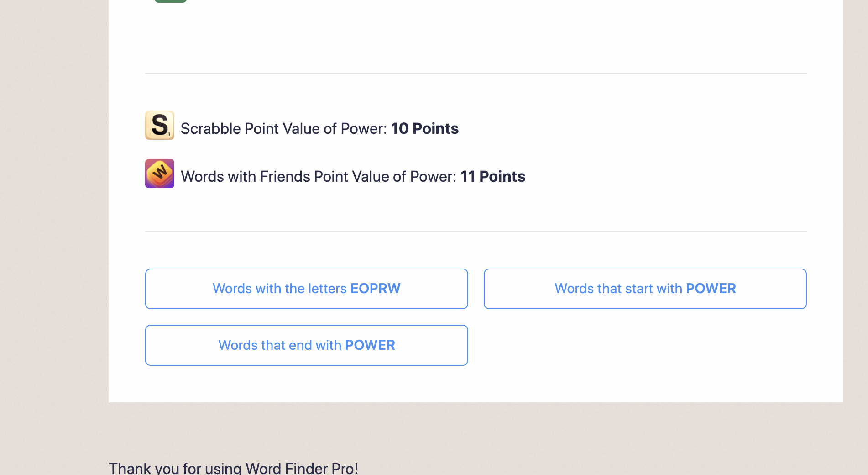Image resolution: width=868 pixels, height=475 pixels.
Task: Click the bold 10 Points score
Action: click(425, 129)
